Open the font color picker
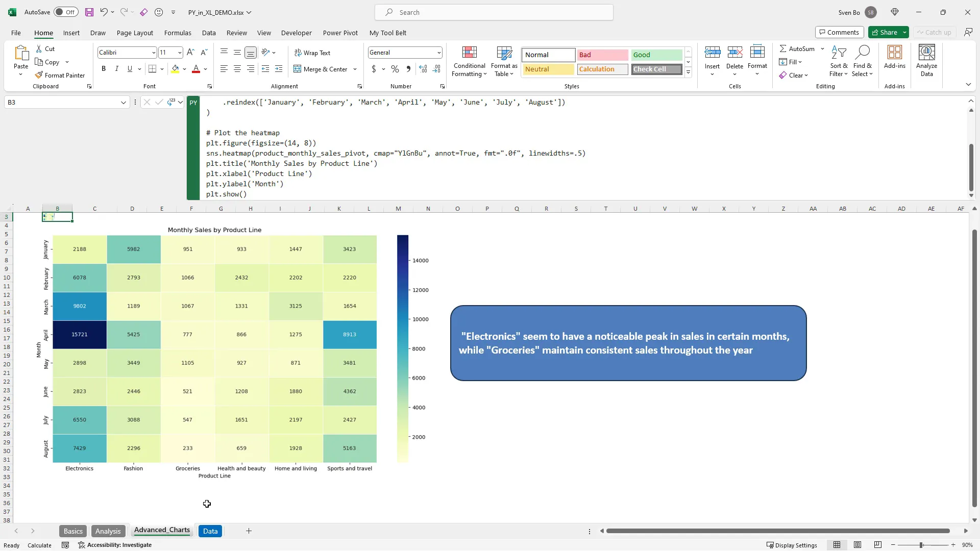This screenshot has width=980, height=551. (x=205, y=69)
